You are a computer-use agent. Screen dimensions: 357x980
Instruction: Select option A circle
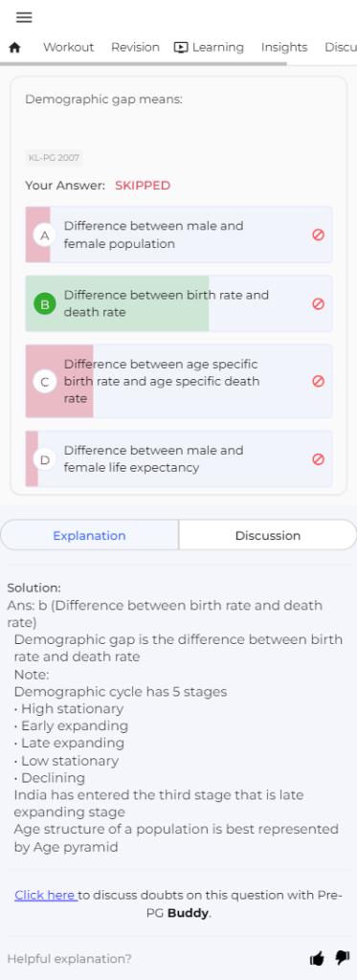tap(44, 235)
